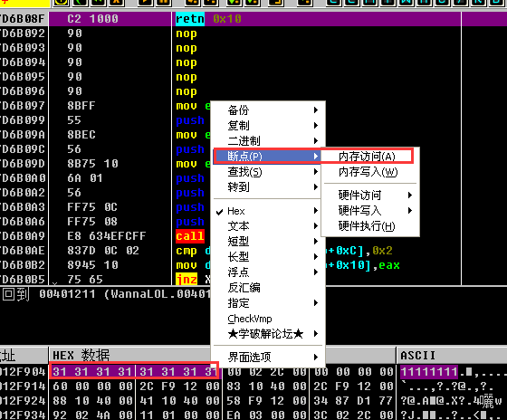The height and width of the screenshot is (420, 507).
Task: Click the 回到 00401211 info line
Action: point(107,294)
